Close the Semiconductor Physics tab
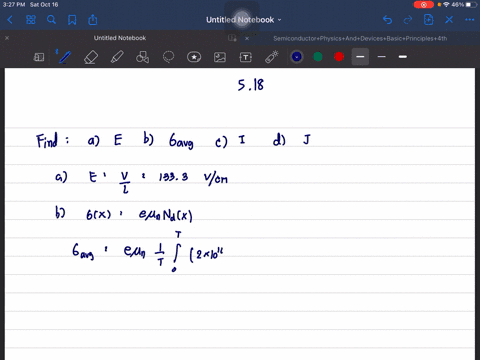The height and width of the screenshot is (360, 480). point(247,38)
